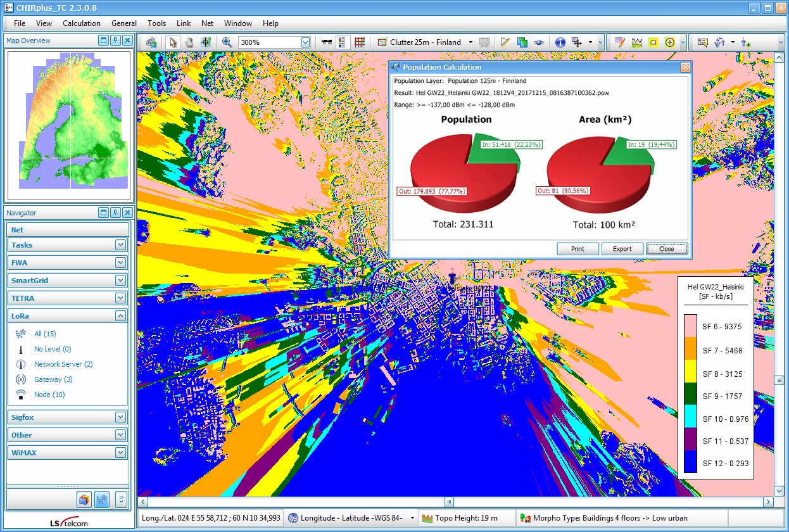Select Gateway (3) entry
The image size is (789, 532).
coord(53,379)
